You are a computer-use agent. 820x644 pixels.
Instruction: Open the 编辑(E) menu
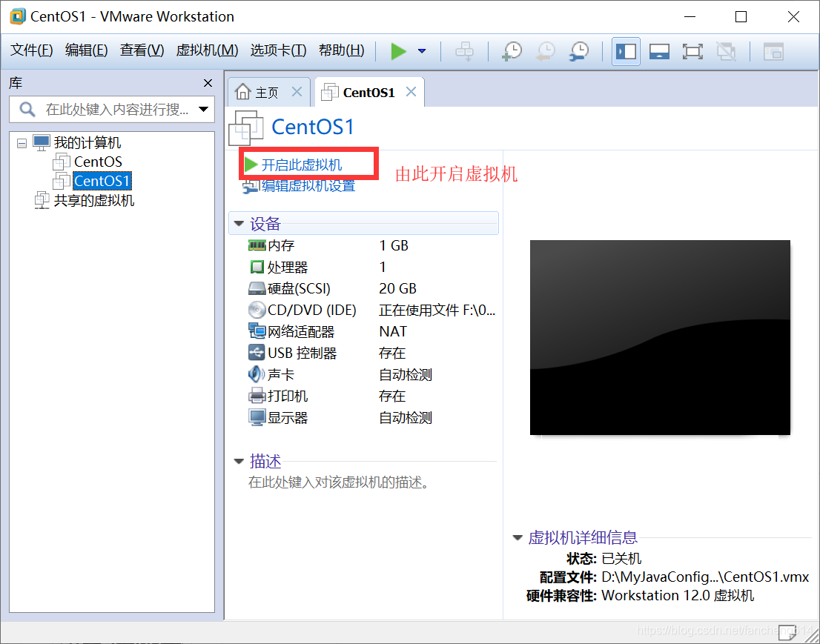coord(86,50)
